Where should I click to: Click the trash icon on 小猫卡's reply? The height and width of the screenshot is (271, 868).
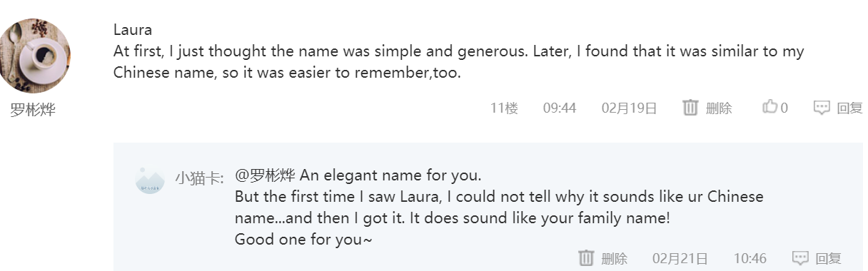585,258
